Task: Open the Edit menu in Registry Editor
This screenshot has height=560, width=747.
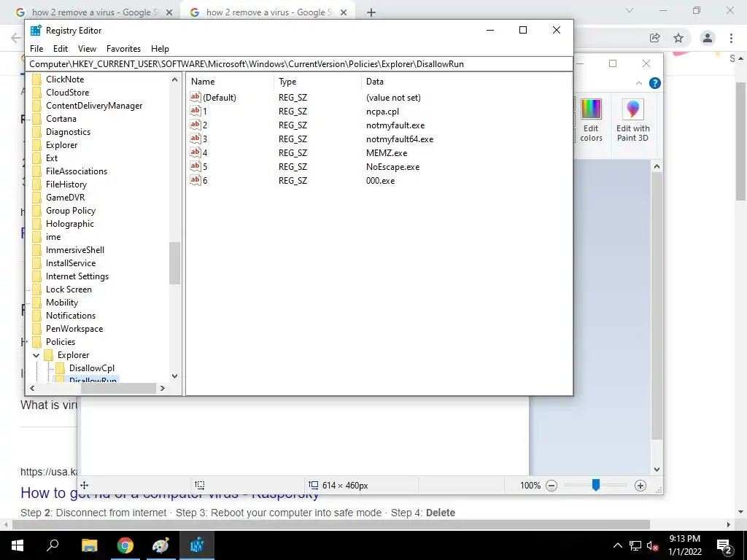Action: [x=60, y=49]
